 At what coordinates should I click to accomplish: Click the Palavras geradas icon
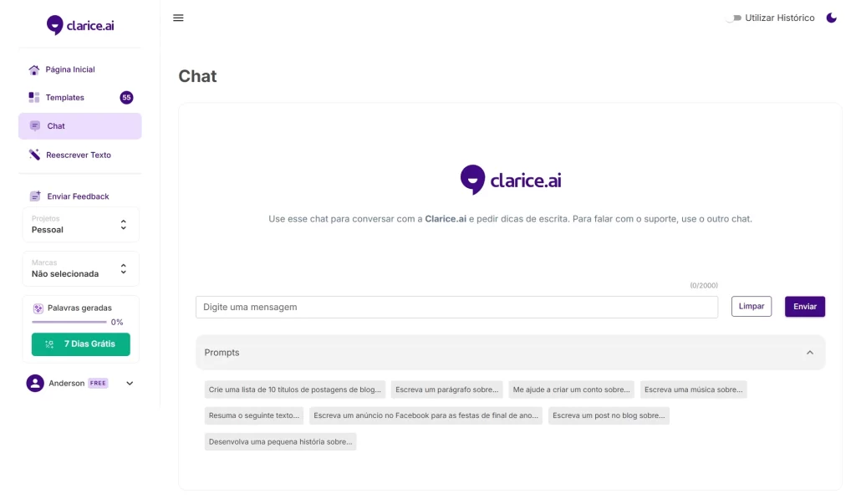point(38,308)
